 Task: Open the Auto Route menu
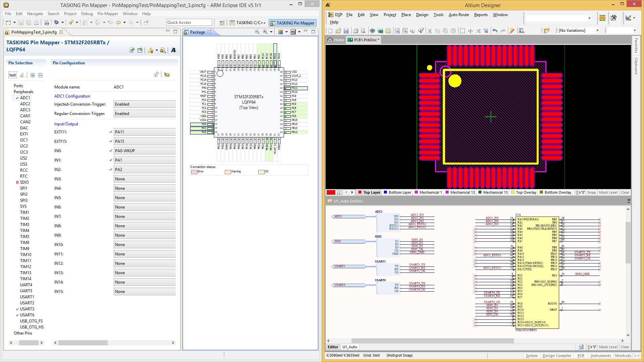[x=459, y=15]
